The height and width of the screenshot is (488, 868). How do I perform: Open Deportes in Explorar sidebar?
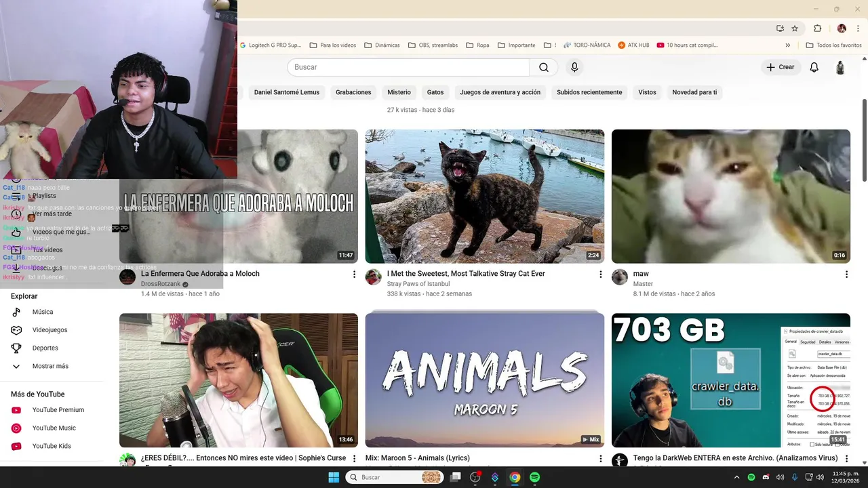click(x=45, y=348)
